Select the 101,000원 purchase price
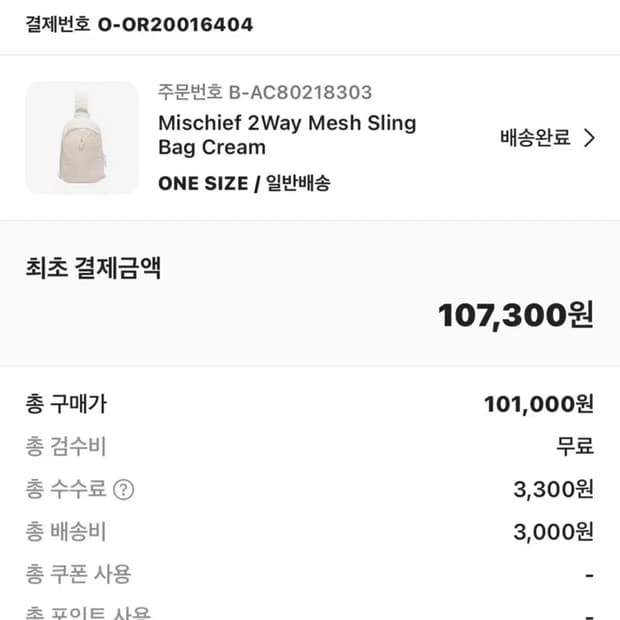Viewport: 620px width, 620px height. coord(538,404)
